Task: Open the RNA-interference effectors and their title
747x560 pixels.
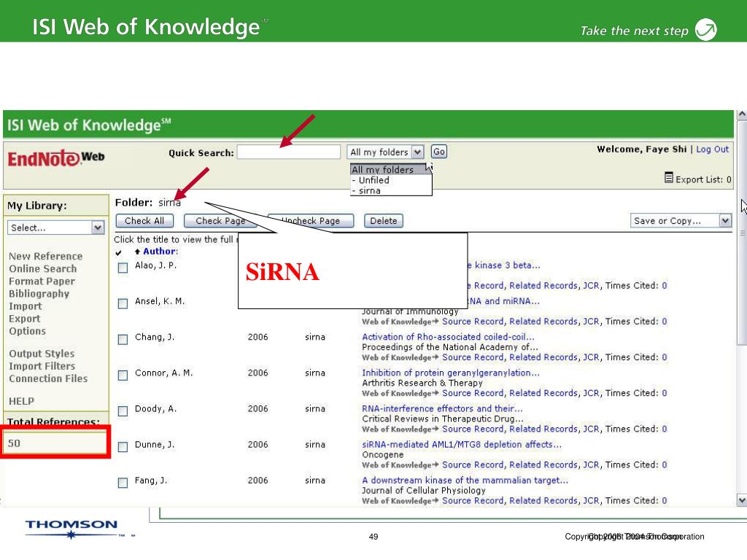Action: click(x=442, y=408)
